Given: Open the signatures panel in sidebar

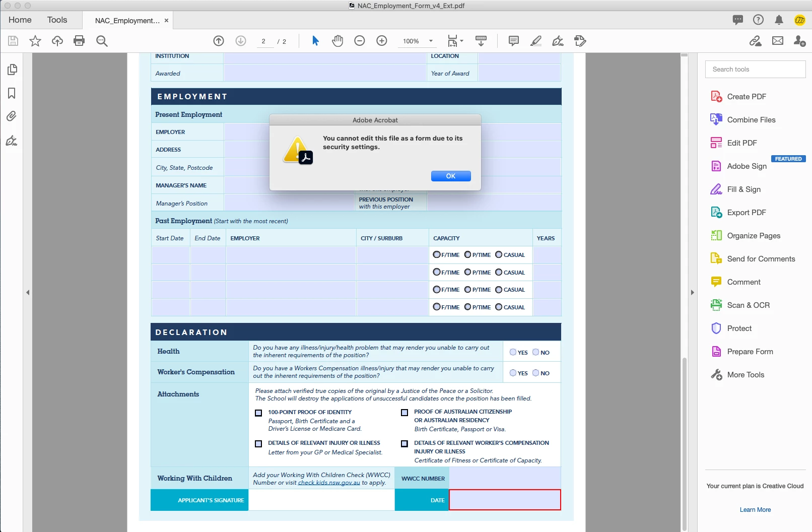Looking at the screenshot, I should tap(12, 141).
